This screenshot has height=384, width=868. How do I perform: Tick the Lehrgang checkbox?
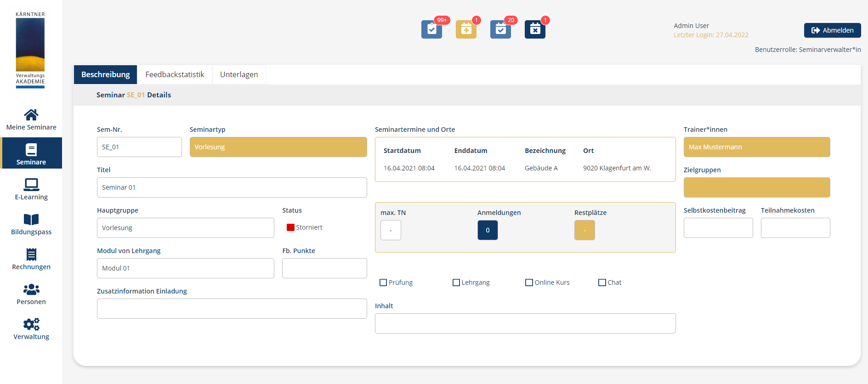click(x=456, y=282)
